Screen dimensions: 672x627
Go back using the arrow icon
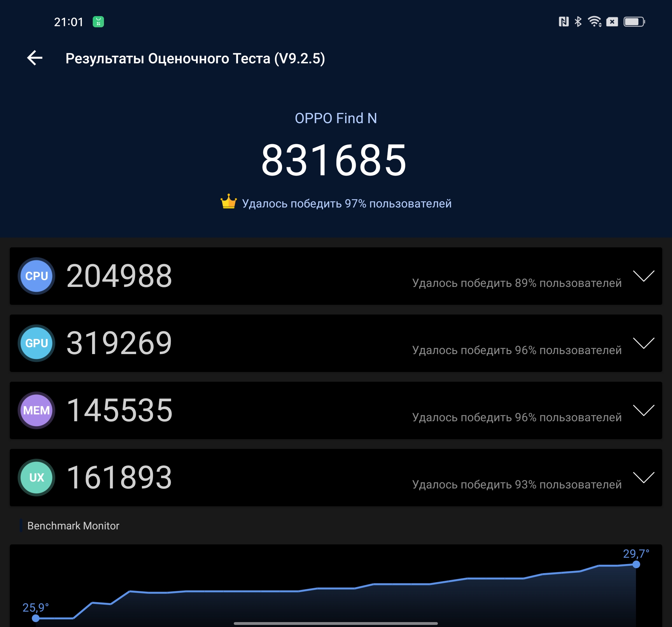click(35, 58)
